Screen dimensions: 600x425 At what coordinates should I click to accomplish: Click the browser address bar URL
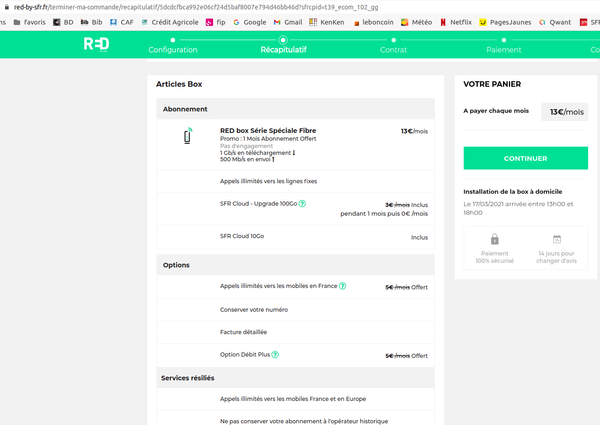196,7
